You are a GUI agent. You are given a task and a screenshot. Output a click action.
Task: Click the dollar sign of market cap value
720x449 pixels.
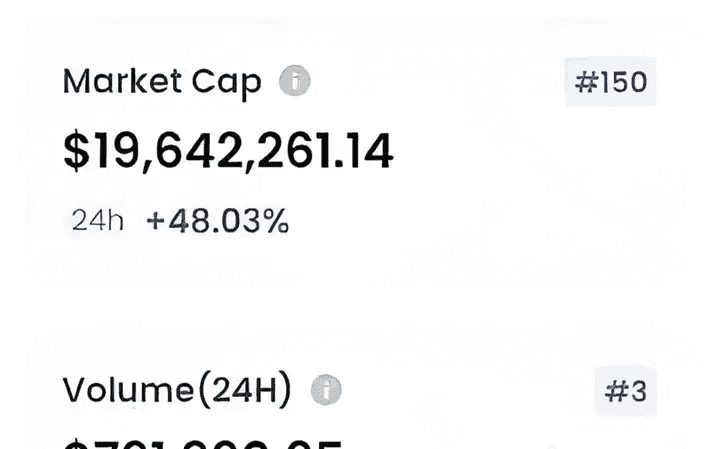(75, 150)
